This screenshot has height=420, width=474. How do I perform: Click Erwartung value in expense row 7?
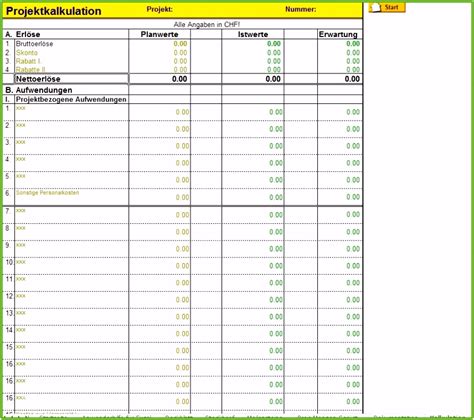click(353, 215)
